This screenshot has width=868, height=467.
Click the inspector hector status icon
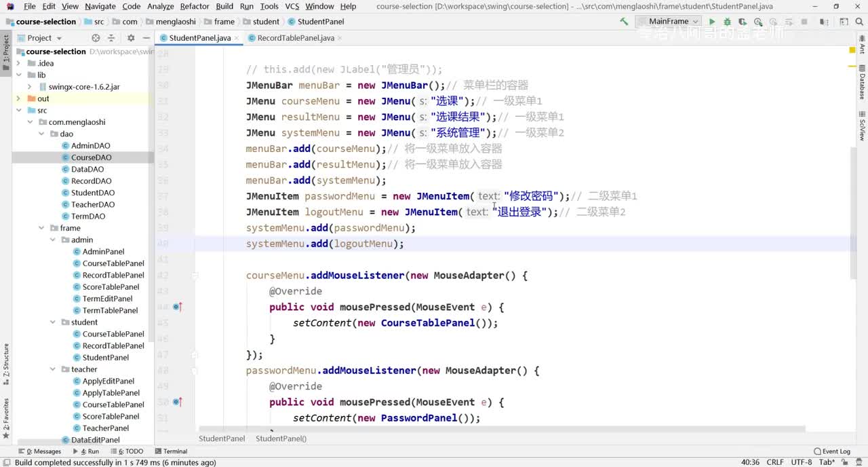click(x=859, y=462)
